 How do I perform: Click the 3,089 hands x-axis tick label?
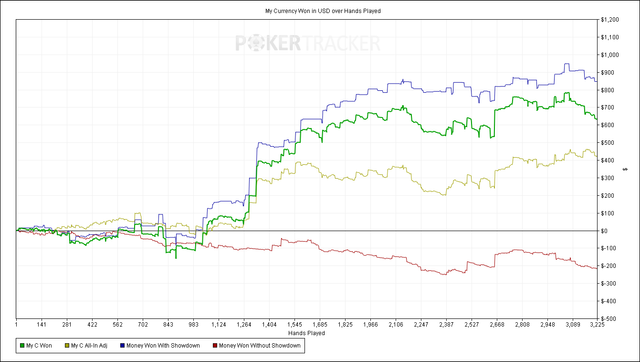[573, 325]
